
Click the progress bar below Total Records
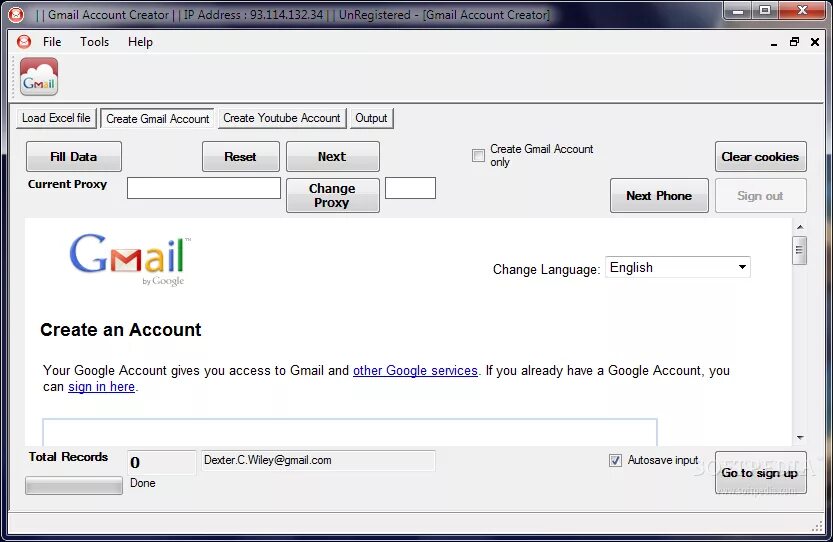(74, 486)
